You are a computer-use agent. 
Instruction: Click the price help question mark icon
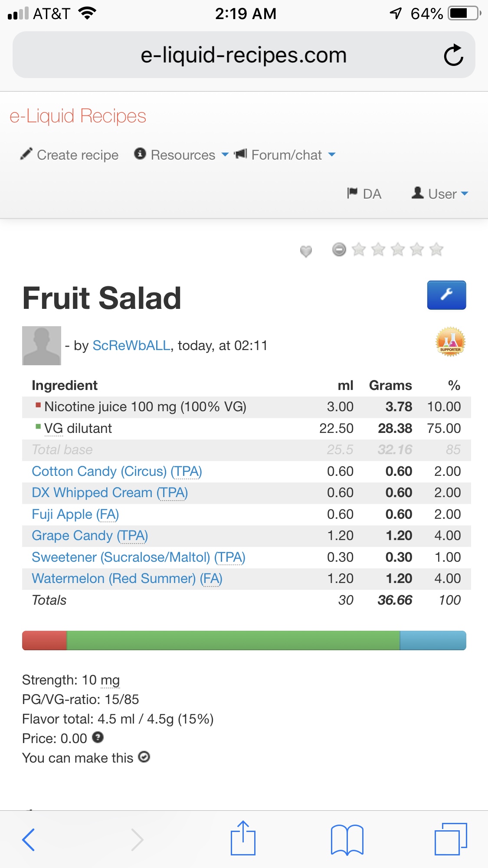tap(98, 737)
